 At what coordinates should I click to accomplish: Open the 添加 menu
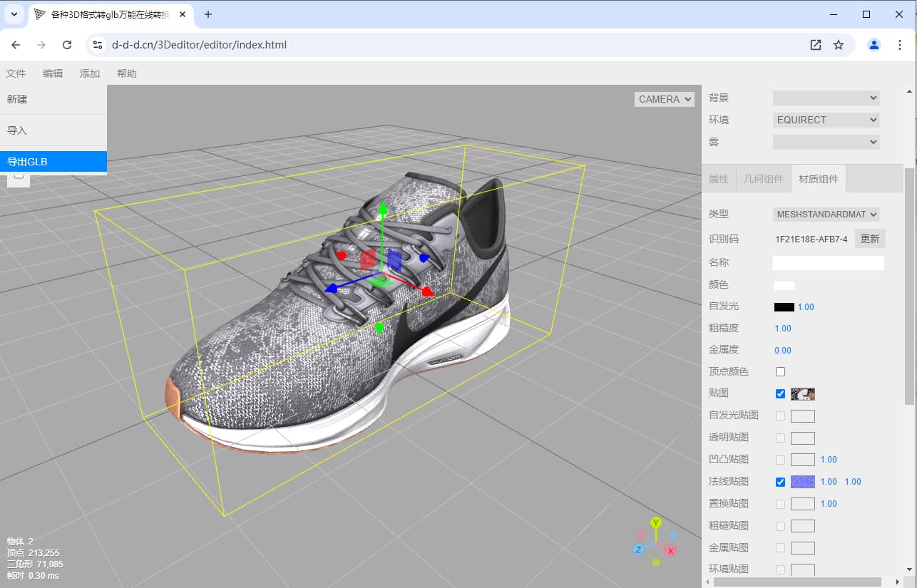click(x=90, y=73)
